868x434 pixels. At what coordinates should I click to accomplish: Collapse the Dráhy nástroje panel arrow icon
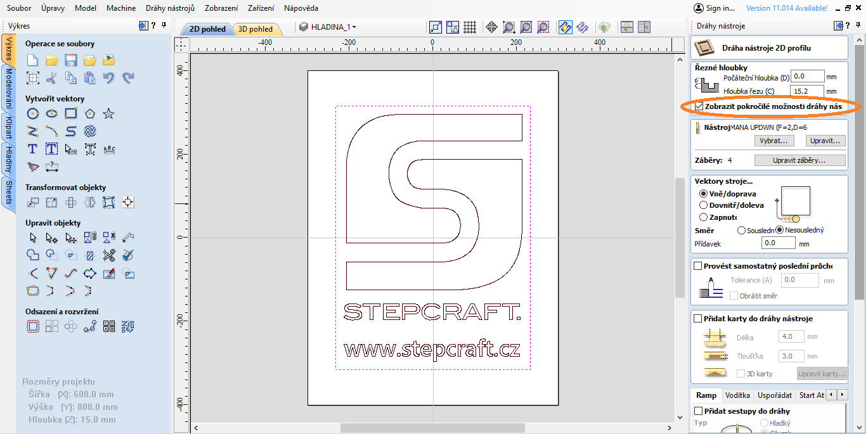tap(839, 26)
